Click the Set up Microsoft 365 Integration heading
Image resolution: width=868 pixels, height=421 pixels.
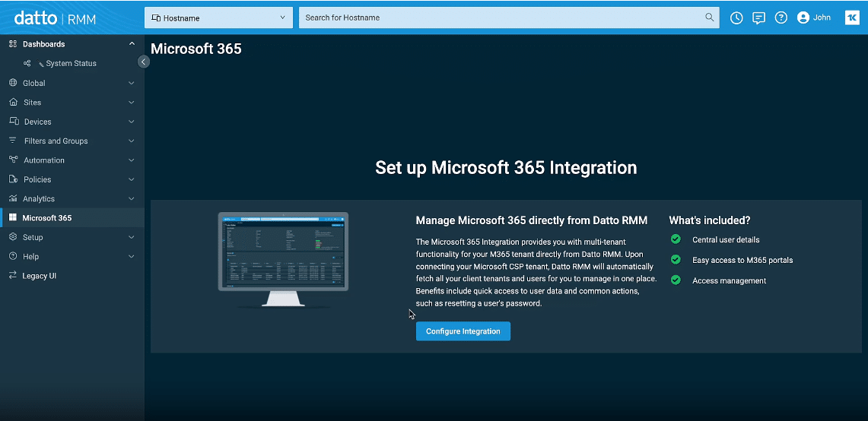pos(506,168)
